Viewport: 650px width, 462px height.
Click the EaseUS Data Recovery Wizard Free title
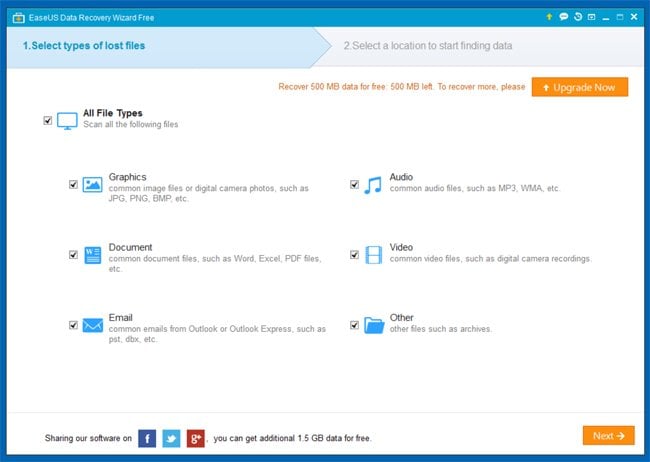[x=92, y=18]
